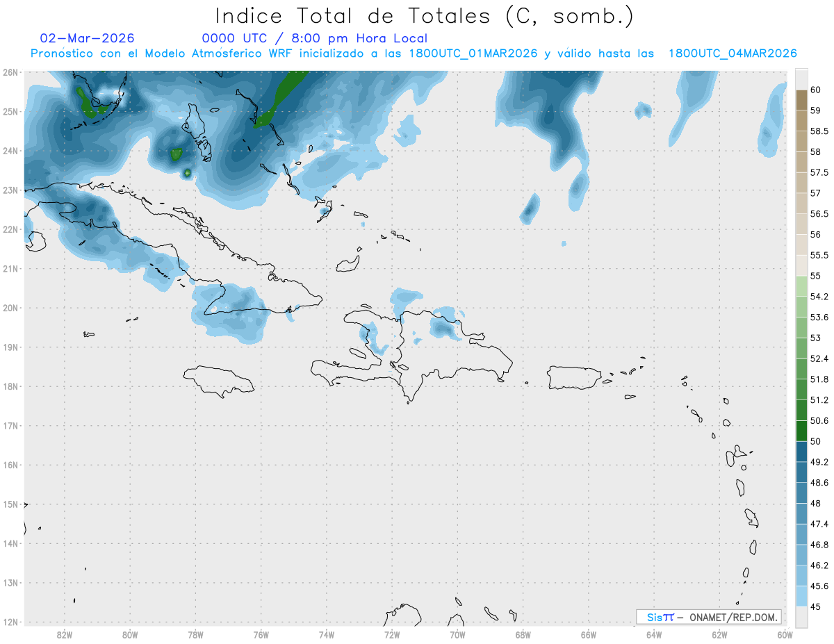
Task: Pick the blue swatch between 46.8 and 47.4
Action: coord(801,534)
